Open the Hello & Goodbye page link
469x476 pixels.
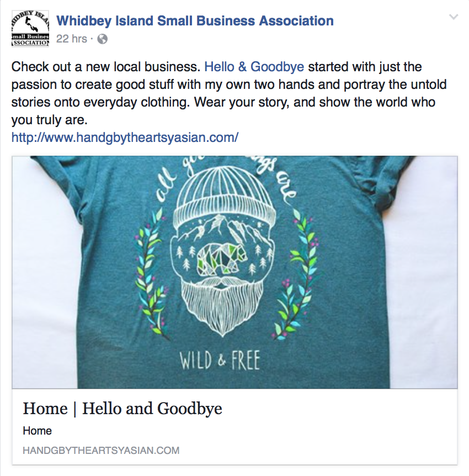(x=254, y=67)
